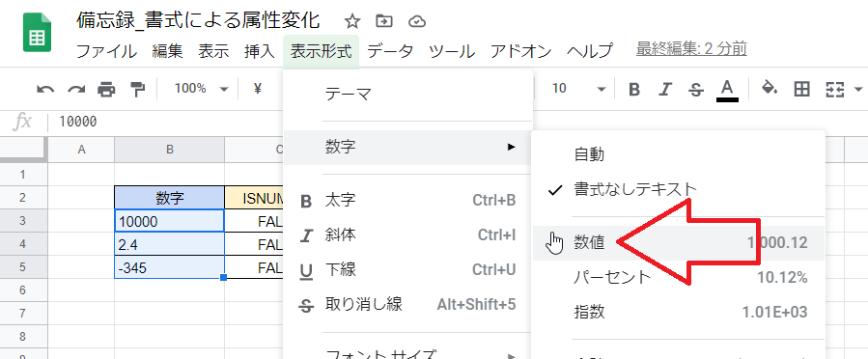Open the Google Sheets home icon
The width and height of the screenshot is (868, 359).
click(x=37, y=33)
